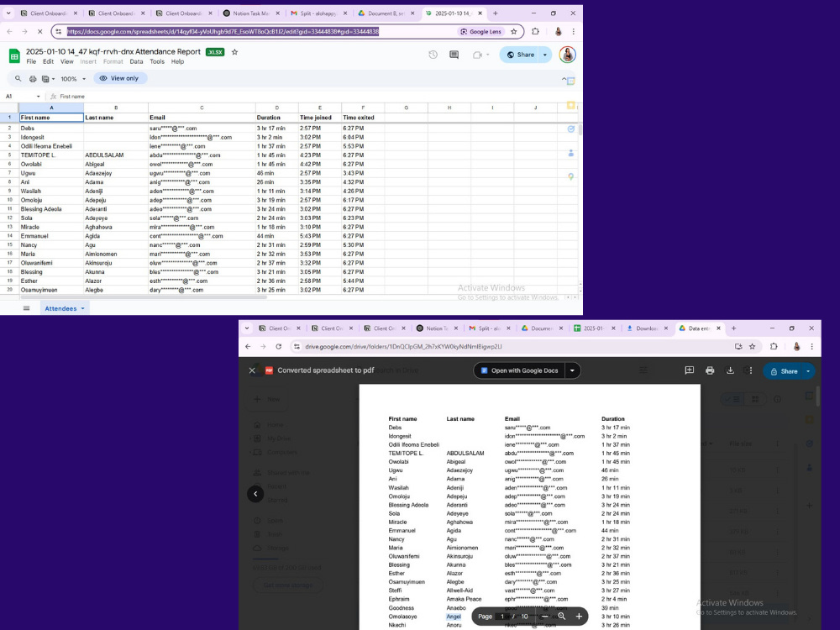The image size is (840, 630).
Task: Open the name box A1 dropdown
Action: pyautogui.click(x=38, y=97)
